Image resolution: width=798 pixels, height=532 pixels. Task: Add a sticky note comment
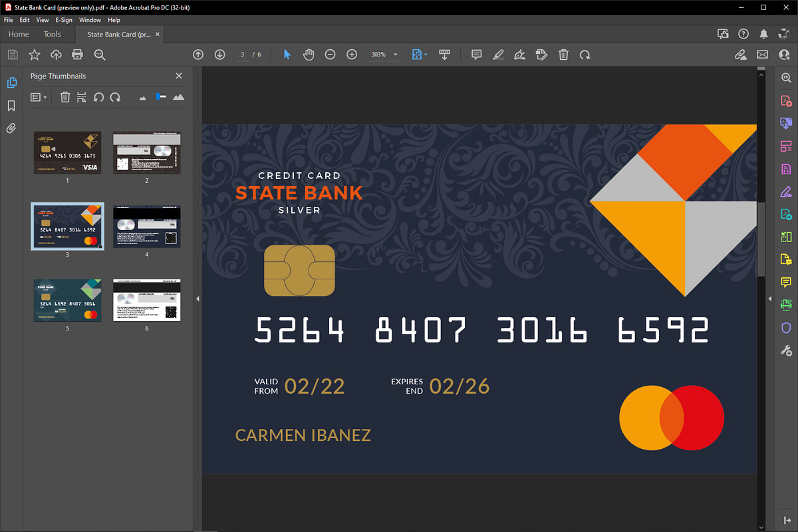476,55
